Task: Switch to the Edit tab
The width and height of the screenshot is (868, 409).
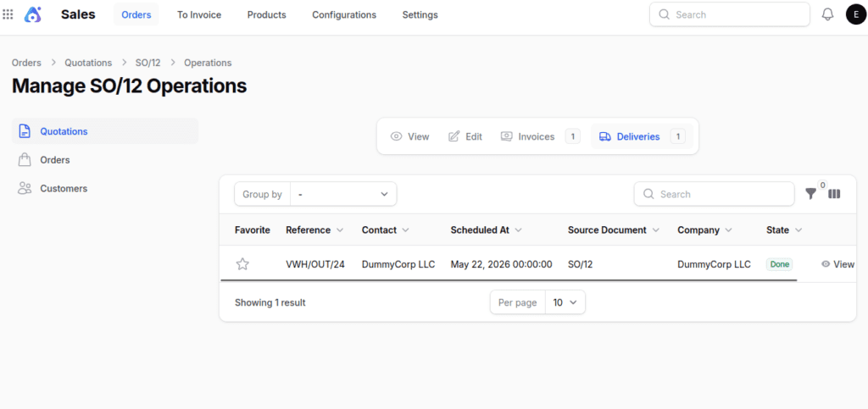Action: pos(465,136)
